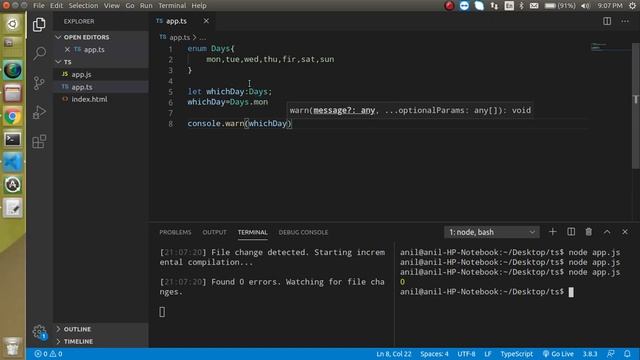This screenshot has width=640, height=360.
Task: Click errors and warnings status item
Action: click(x=48, y=354)
